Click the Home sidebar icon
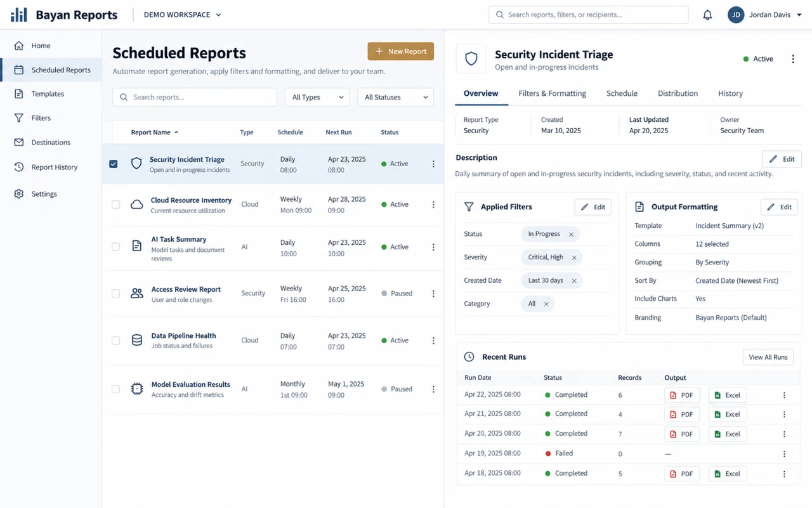812x508 pixels. (x=19, y=46)
